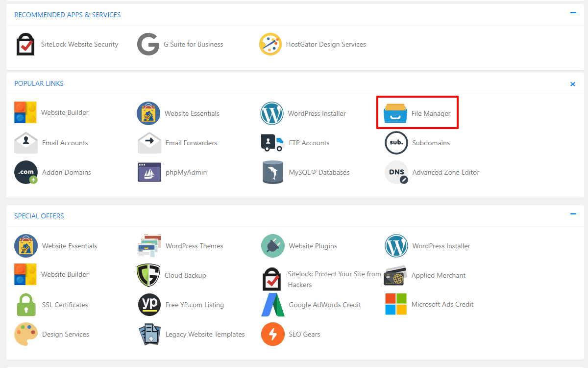The height and width of the screenshot is (368, 588).
Task: Click the Website Plugins plug icon
Action: [273, 246]
